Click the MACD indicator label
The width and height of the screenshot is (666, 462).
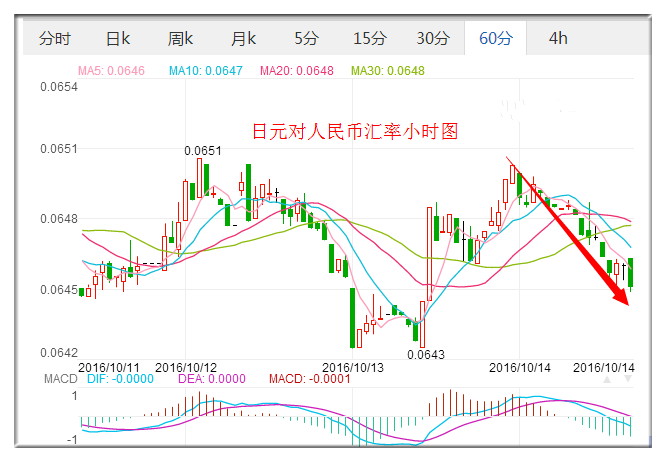(61, 379)
